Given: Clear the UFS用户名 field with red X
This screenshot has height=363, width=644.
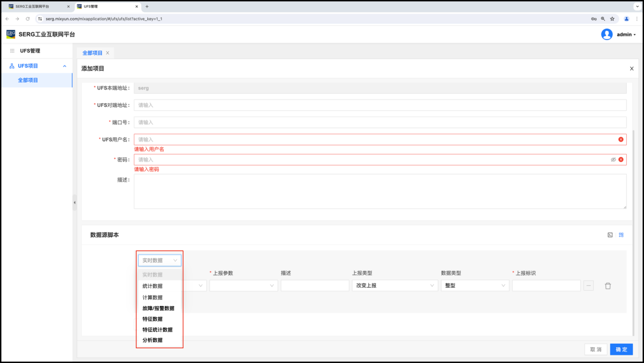Looking at the screenshot, I should (621, 139).
